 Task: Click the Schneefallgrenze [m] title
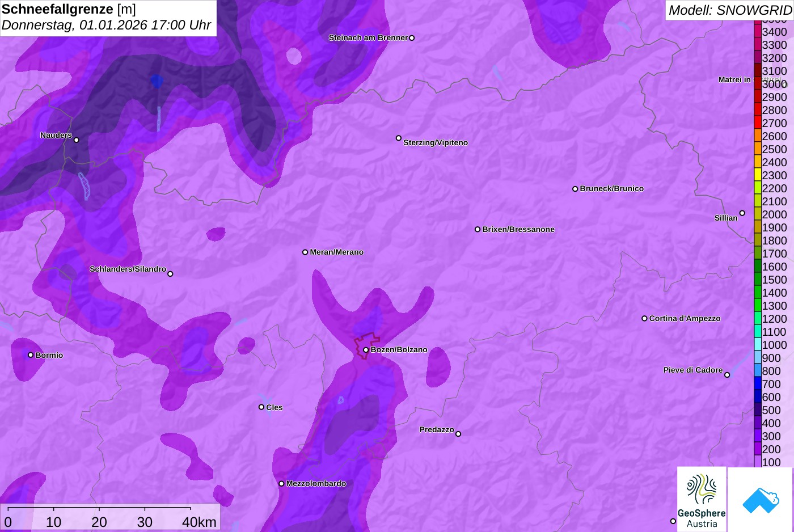point(69,9)
